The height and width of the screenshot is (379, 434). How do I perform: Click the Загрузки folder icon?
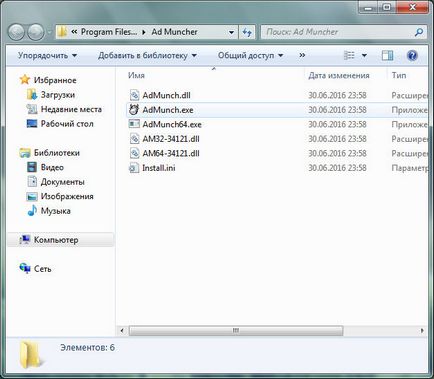click(x=32, y=95)
